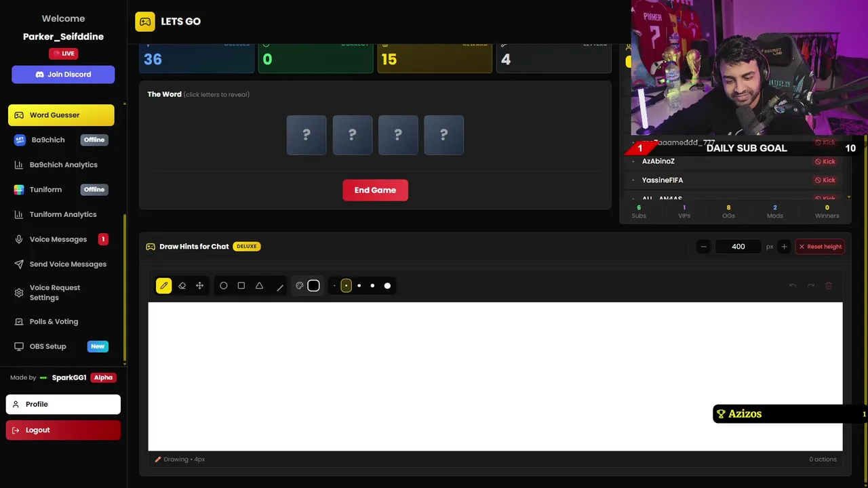Click the Tuniform Analytics chart icon
This screenshot has width=868, height=488.
19,215
